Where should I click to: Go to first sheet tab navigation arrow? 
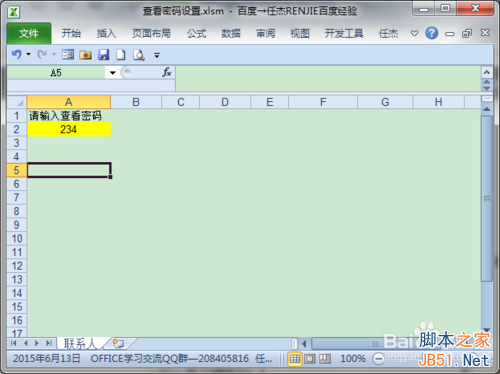(x=14, y=343)
